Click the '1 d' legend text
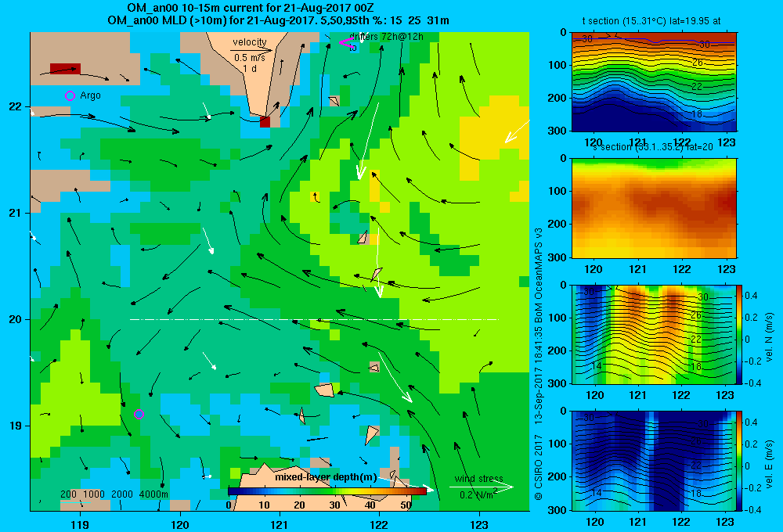Screen dimensions: 783x532 (250, 68)
